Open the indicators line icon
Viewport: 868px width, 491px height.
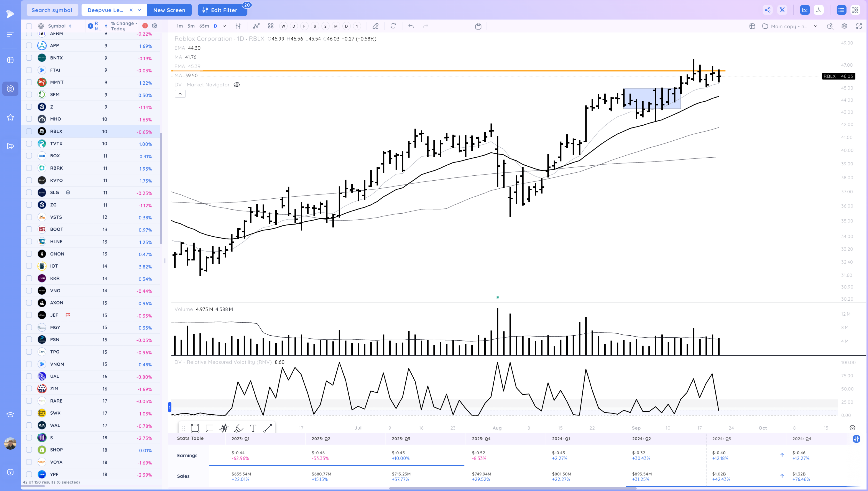coord(256,26)
